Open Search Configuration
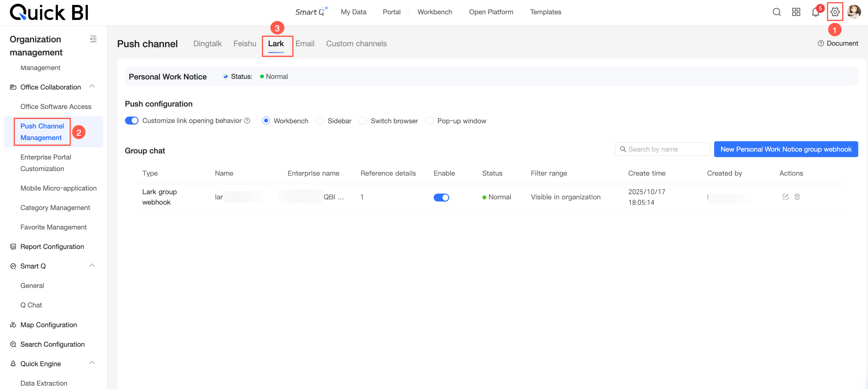 pyautogui.click(x=53, y=345)
